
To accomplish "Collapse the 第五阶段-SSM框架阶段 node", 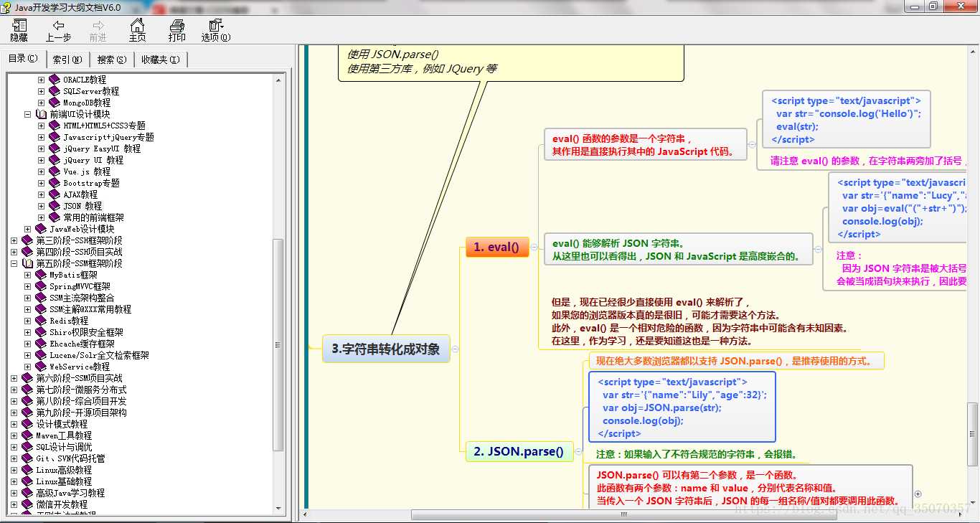I will pos(14,263).
